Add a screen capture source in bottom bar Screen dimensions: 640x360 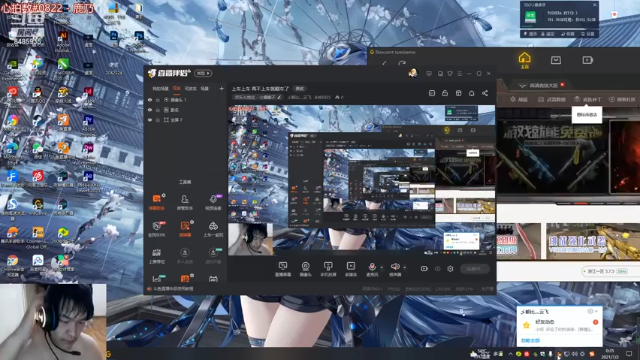pos(282,269)
